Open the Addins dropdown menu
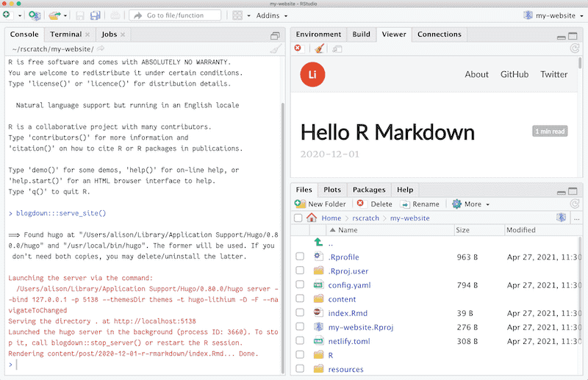 271,15
